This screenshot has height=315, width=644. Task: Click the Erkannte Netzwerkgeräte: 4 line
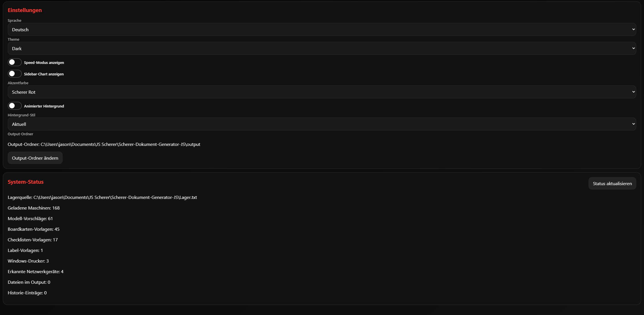[36, 271]
